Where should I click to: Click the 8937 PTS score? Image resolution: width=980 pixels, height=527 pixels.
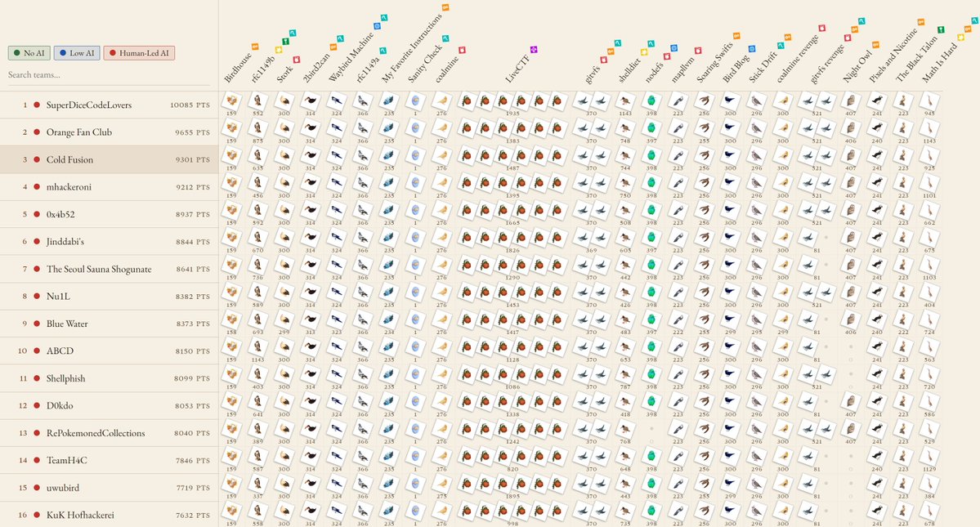coord(193,214)
